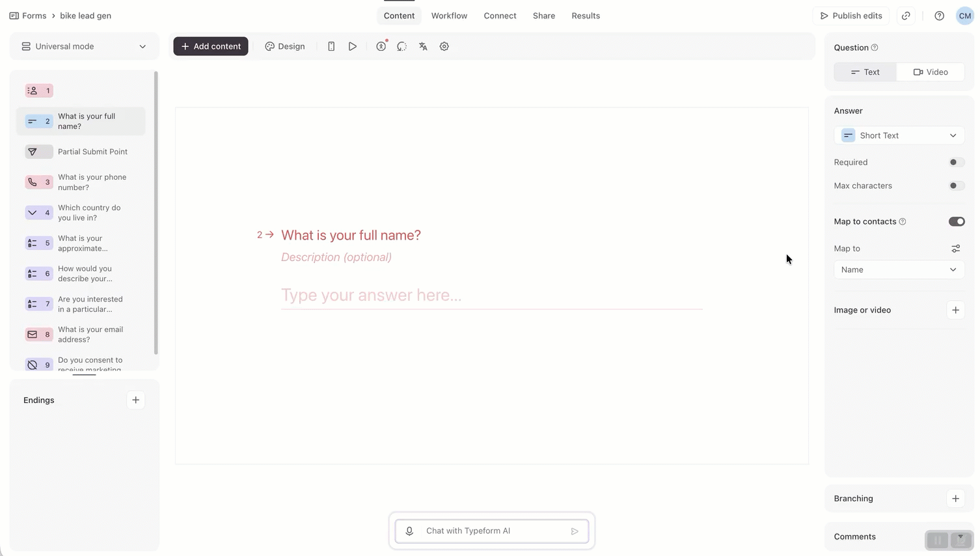Click the copy link icon
The width and height of the screenshot is (980, 556).
pyautogui.click(x=906, y=16)
